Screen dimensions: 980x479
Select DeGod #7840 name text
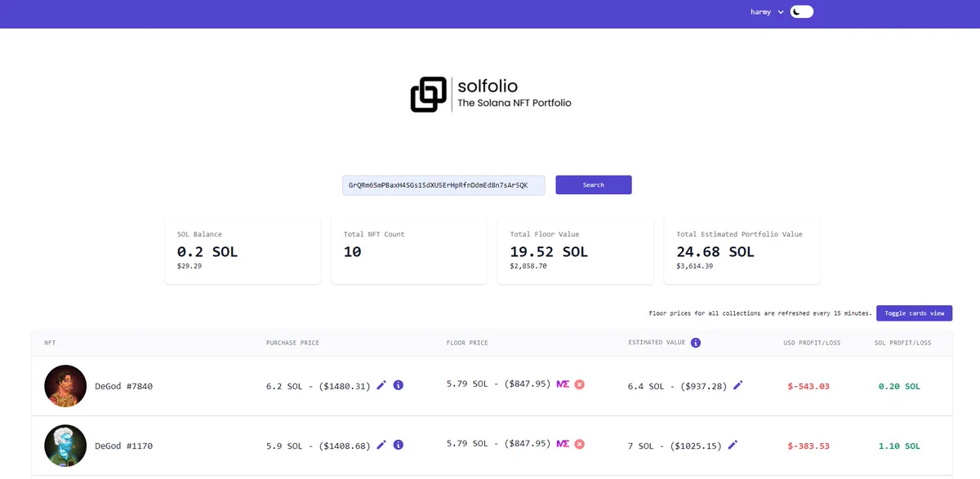click(x=124, y=386)
